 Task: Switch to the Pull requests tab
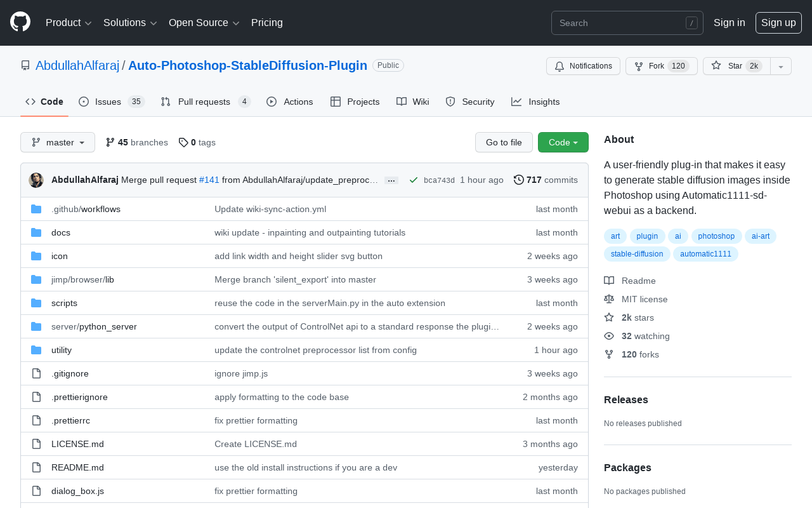pyautogui.click(x=206, y=102)
